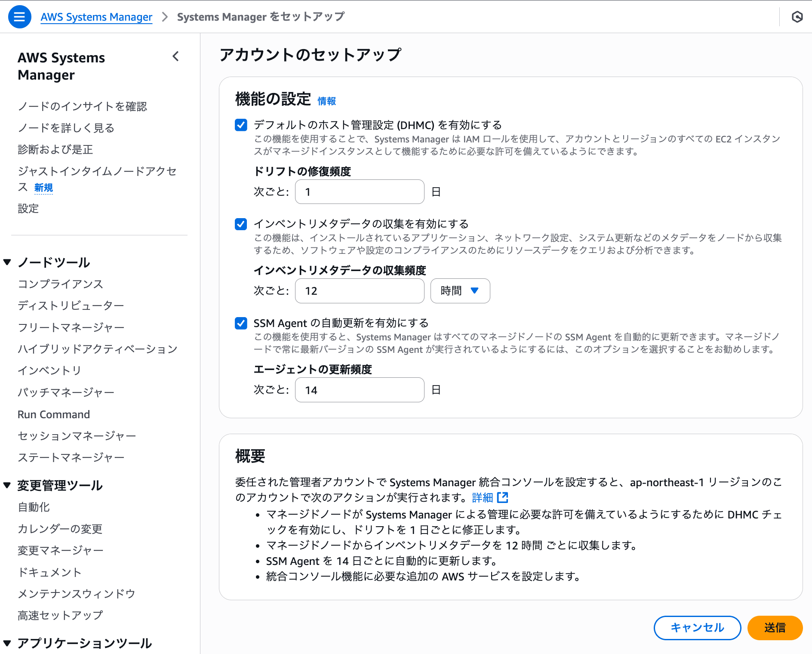Collapse the ノードツール section

7,262
